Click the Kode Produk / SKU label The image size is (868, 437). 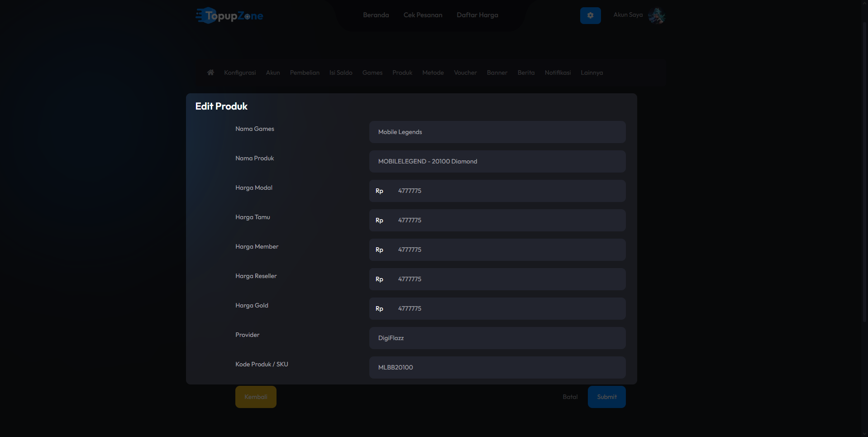(262, 364)
